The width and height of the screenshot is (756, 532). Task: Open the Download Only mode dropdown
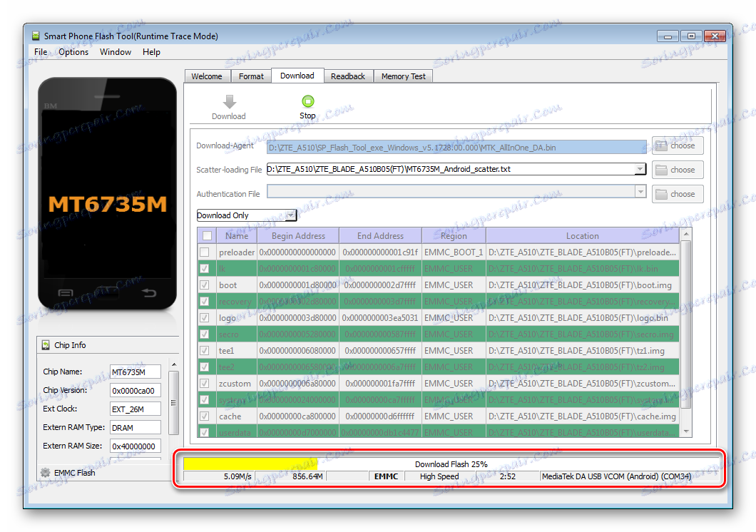tap(290, 215)
